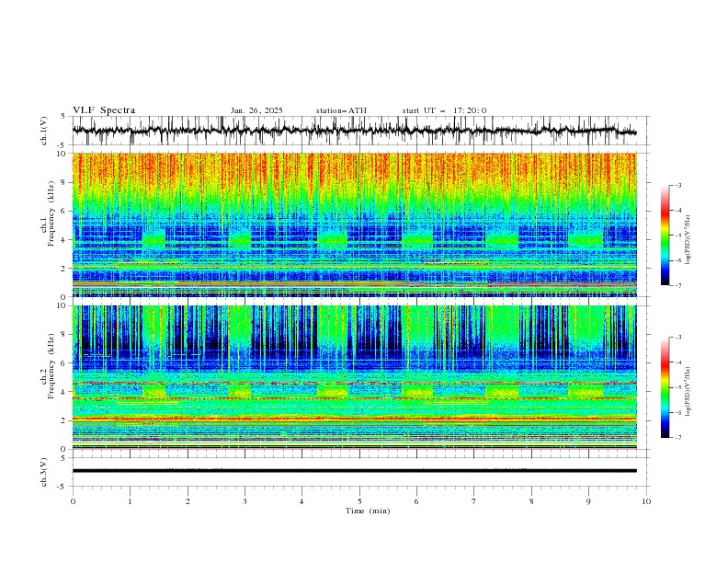
Task: Click the '-4' label on lower colorbar
Action: pos(678,362)
